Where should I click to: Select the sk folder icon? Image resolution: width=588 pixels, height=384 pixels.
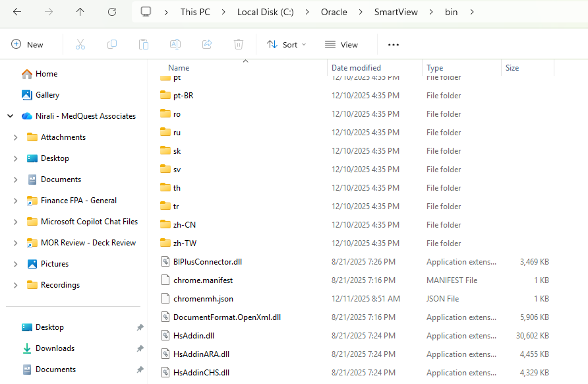pyautogui.click(x=165, y=150)
